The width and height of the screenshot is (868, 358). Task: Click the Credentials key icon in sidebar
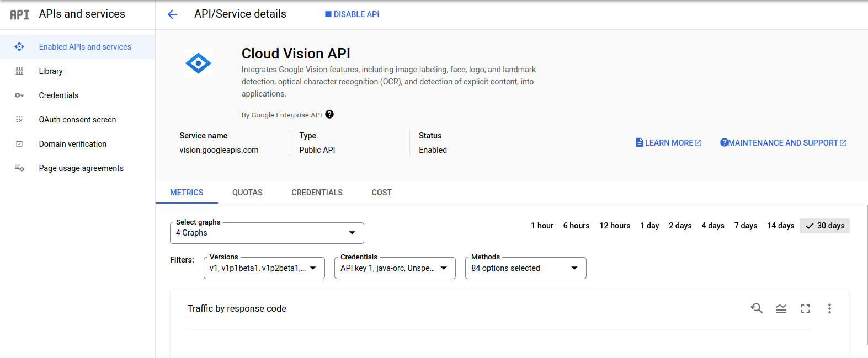(19, 95)
